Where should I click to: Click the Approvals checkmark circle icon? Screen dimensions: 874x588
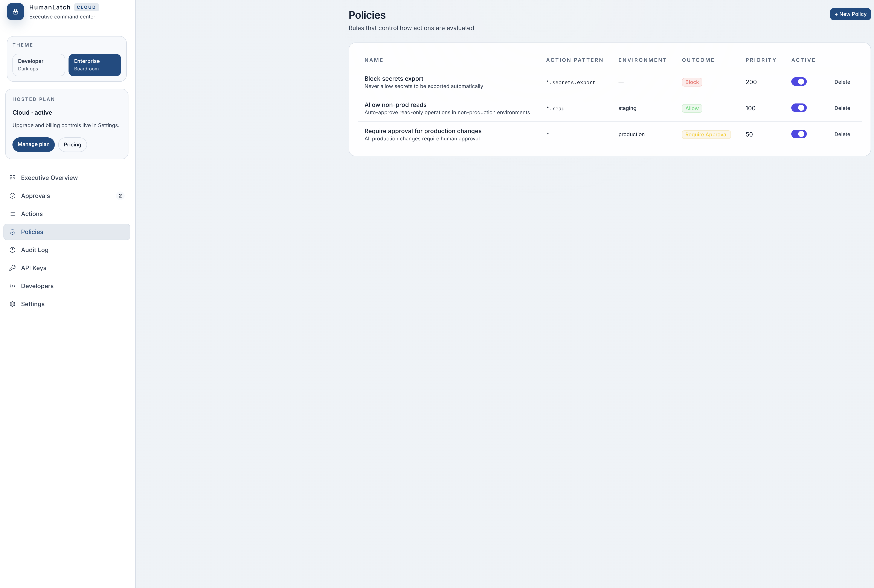point(12,196)
